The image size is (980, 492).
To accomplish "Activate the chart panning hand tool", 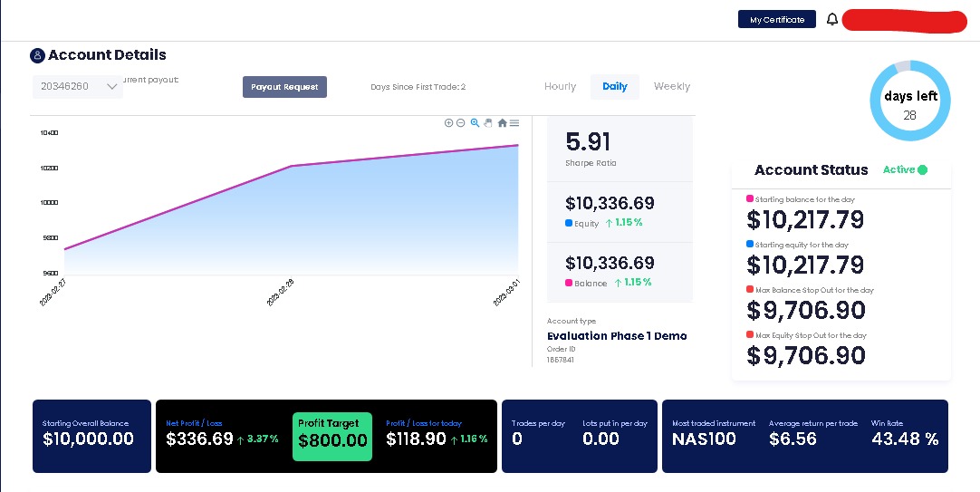I will 488,122.
